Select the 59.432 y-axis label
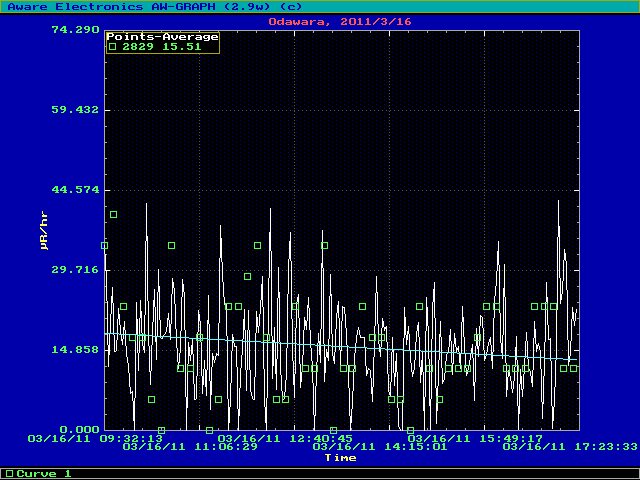This screenshot has height=480, width=640. click(74, 110)
